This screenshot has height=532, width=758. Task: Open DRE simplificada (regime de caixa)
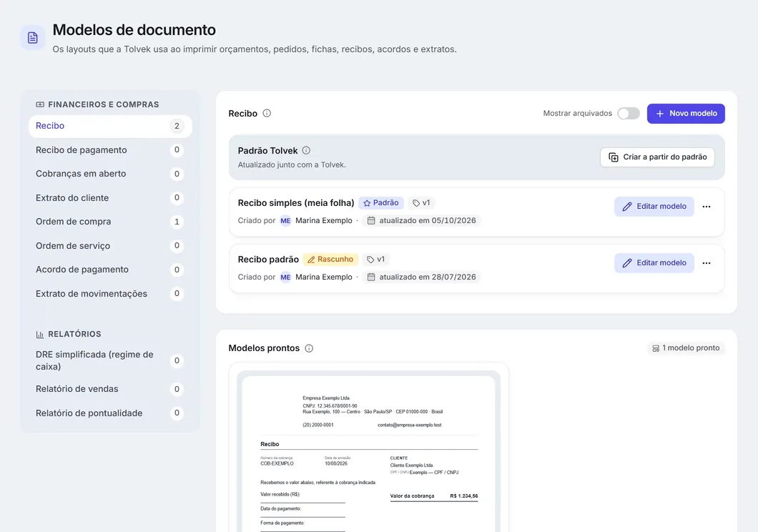pos(110,360)
